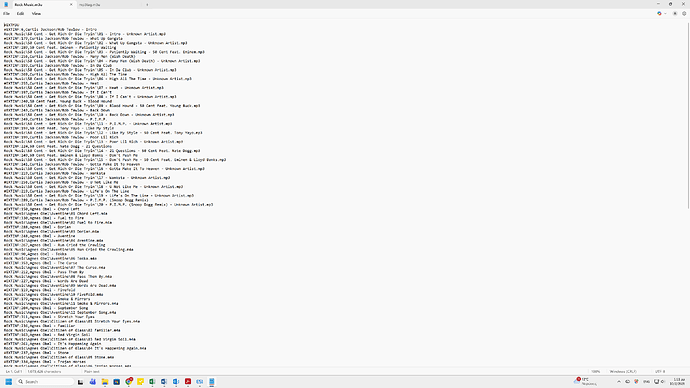Open Microsoft Teams from the taskbar

(92, 381)
